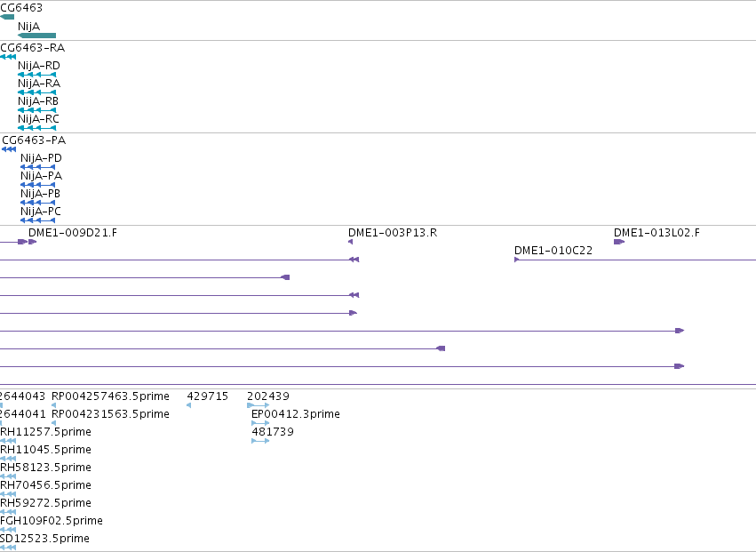Select the NijA-PA protein feature
This screenshot has height=552, width=756.
point(37,185)
